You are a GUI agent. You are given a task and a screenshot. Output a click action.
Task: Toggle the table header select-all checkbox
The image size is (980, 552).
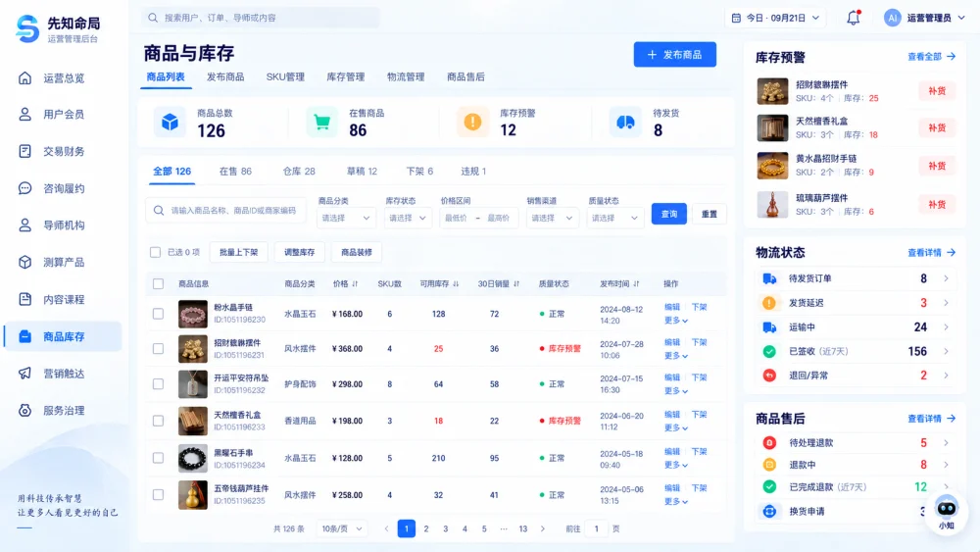(158, 283)
